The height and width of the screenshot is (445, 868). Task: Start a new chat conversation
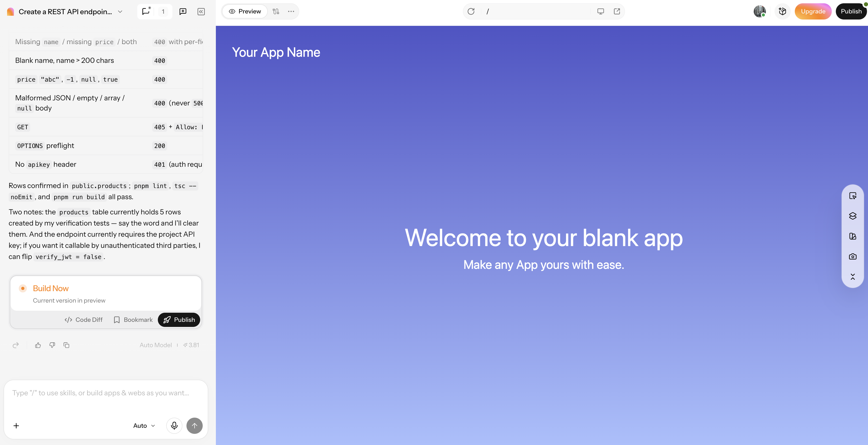tap(183, 11)
